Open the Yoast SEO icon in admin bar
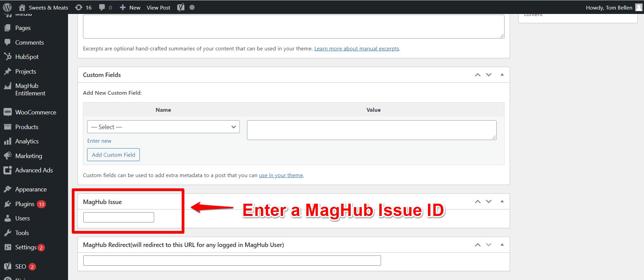The width and height of the screenshot is (644, 280). [181, 7]
